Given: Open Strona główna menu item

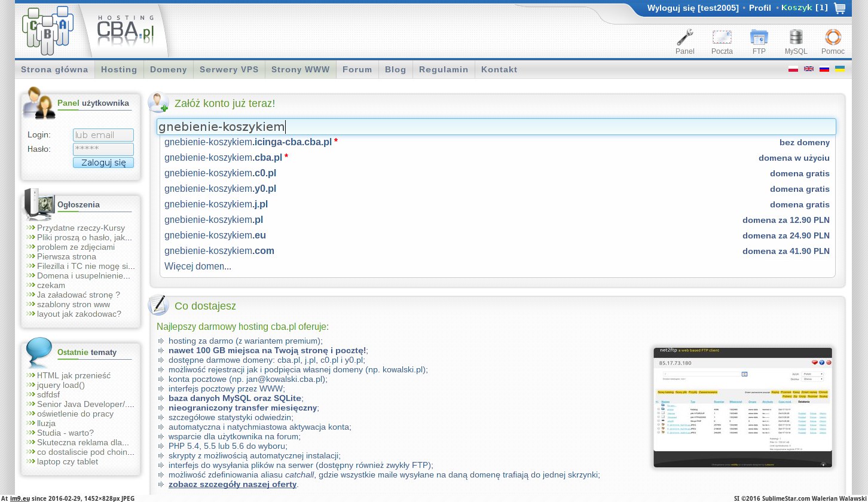Looking at the screenshot, I should (54, 69).
